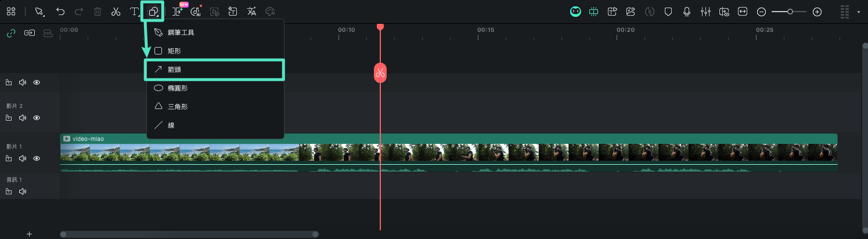Screen dimensions: 868x239
Task: Select 箭頭 (arrow) from shape menu
Action: [x=214, y=70]
